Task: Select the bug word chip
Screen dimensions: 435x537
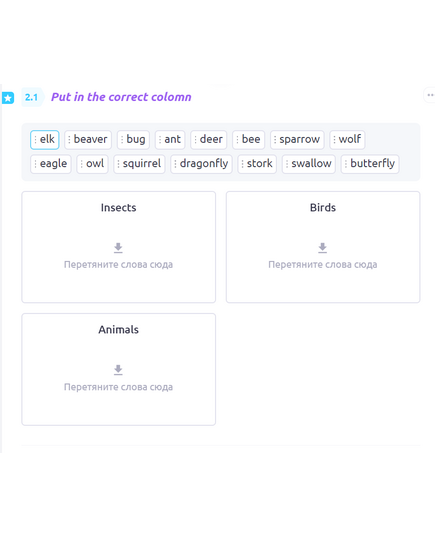Action: [133, 140]
